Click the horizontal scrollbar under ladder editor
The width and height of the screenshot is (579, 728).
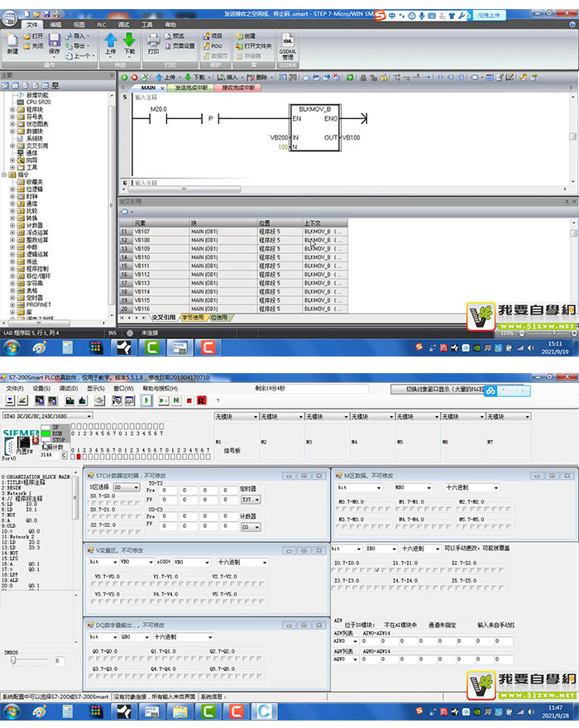coord(184,189)
